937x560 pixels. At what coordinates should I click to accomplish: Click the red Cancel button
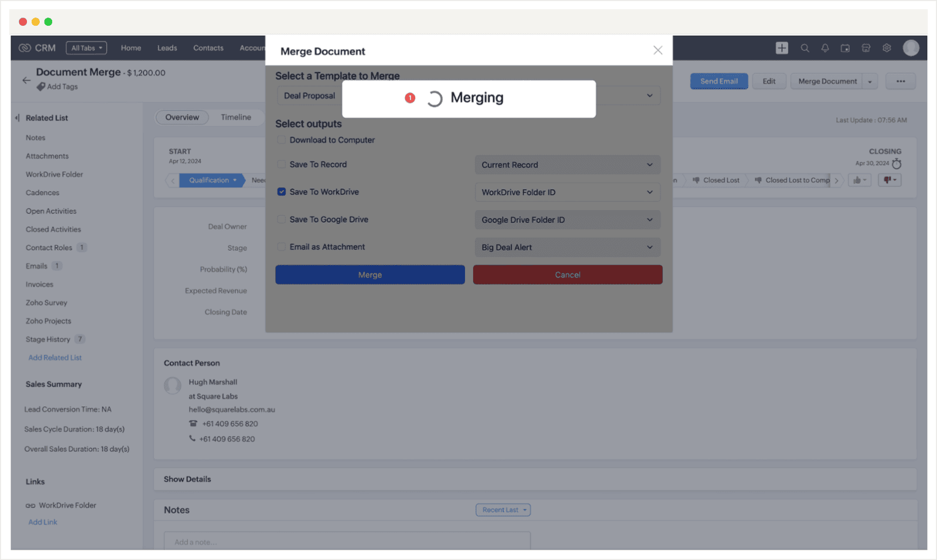click(568, 275)
